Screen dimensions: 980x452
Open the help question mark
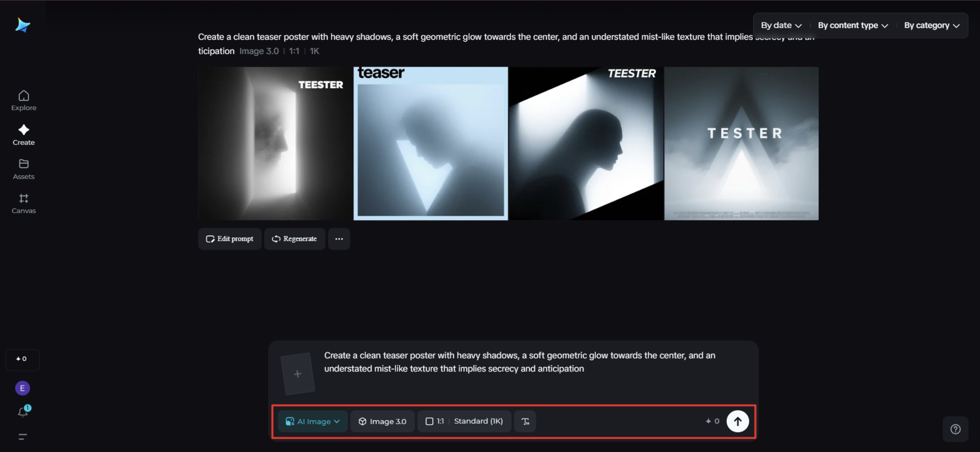tap(955, 429)
